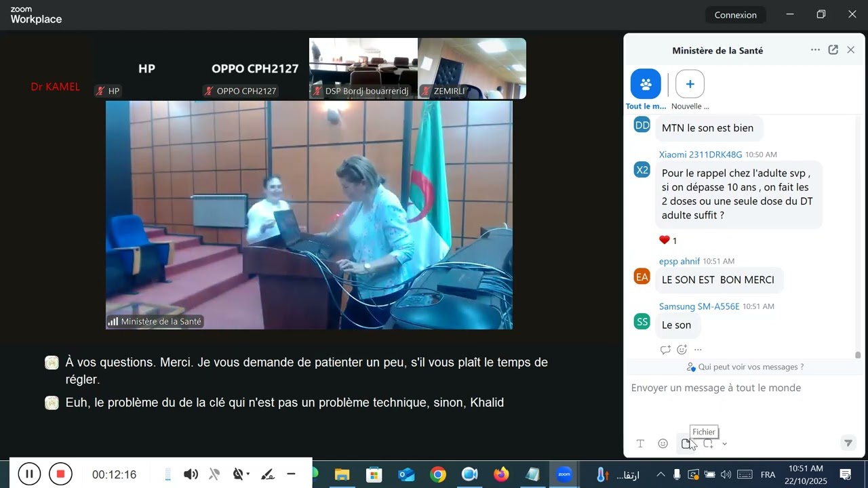
Task: Add reaction to Le son message
Action: click(x=682, y=350)
